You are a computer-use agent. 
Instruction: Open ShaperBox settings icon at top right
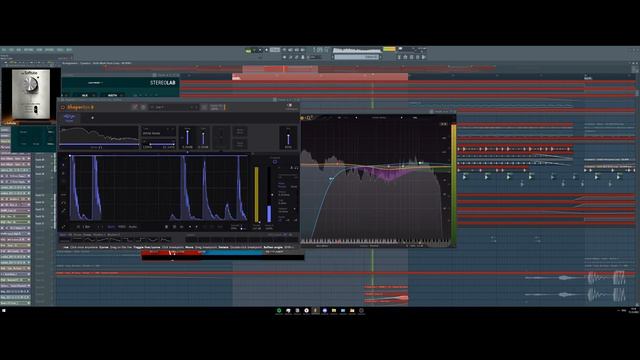[x=289, y=105]
